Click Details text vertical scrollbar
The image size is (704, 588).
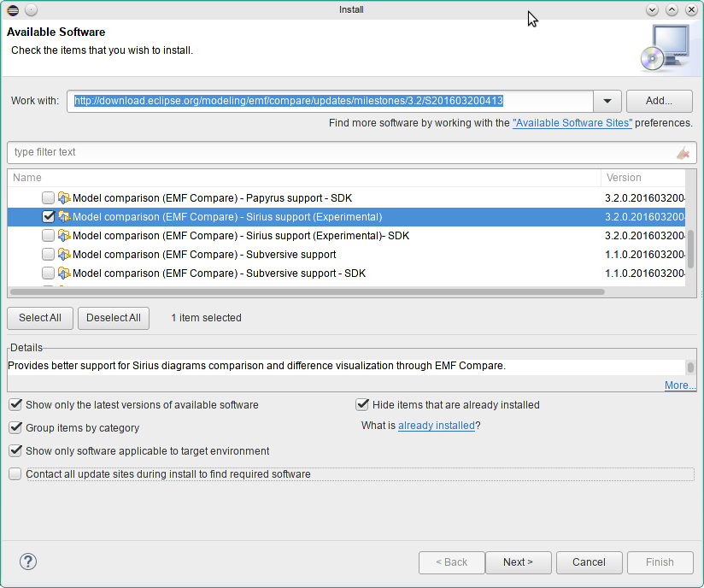click(x=690, y=367)
